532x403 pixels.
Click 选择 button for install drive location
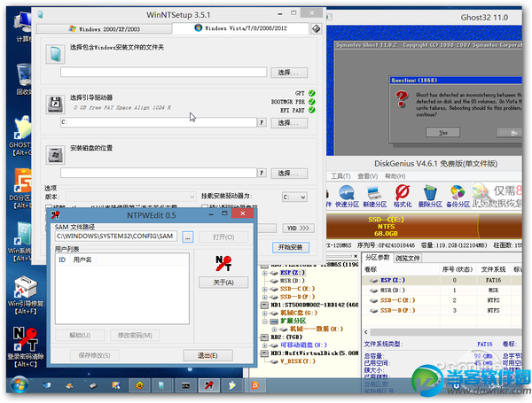[289, 174]
